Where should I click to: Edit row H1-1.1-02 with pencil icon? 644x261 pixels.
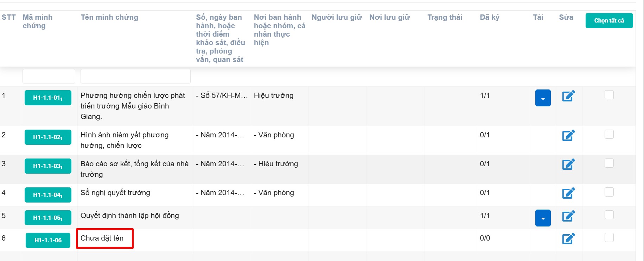[x=568, y=135]
